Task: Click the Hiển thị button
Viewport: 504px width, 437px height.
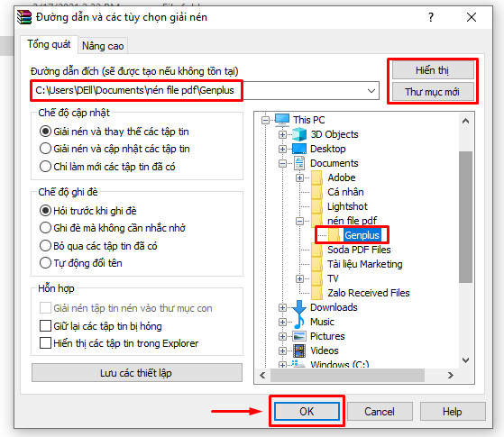Action: point(433,70)
